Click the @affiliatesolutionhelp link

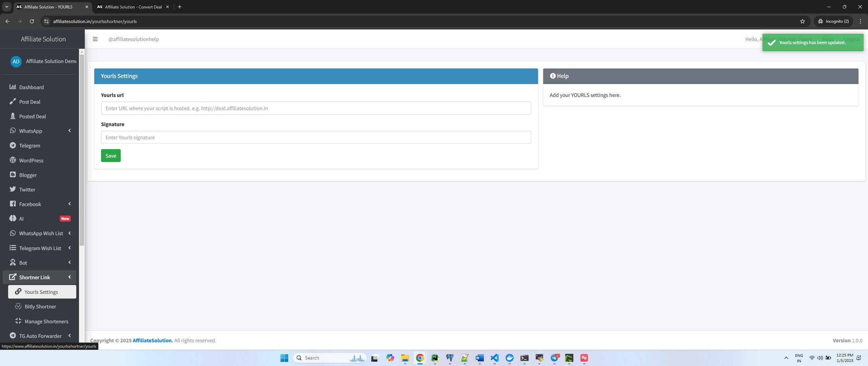click(134, 39)
